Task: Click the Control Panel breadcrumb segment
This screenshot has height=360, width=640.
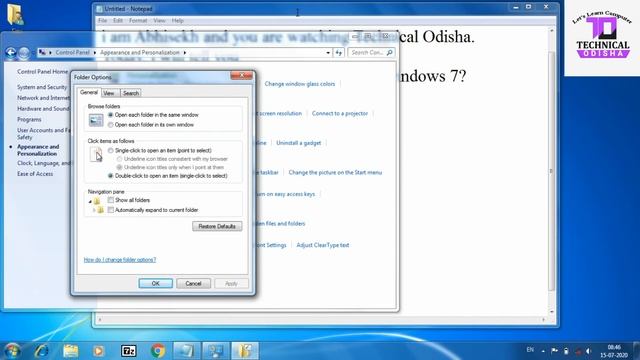Action: (x=73, y=53)
